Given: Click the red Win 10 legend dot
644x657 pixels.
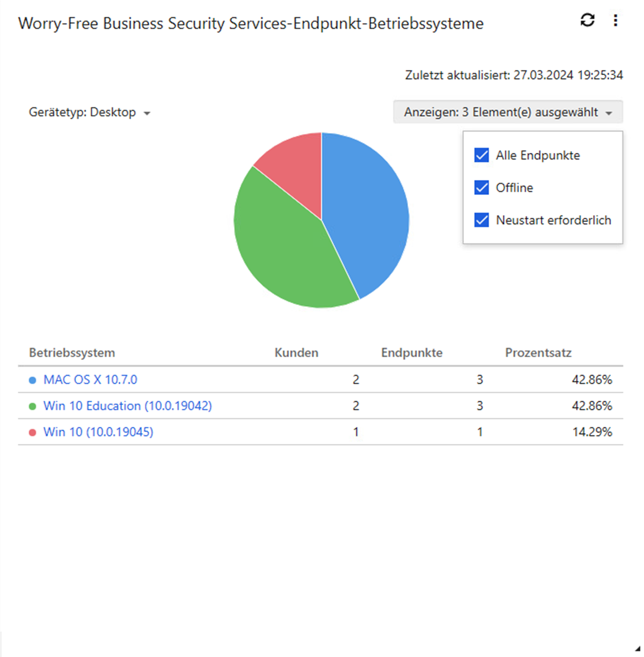Looking at the screenshot, I should (x=33, y=432).
